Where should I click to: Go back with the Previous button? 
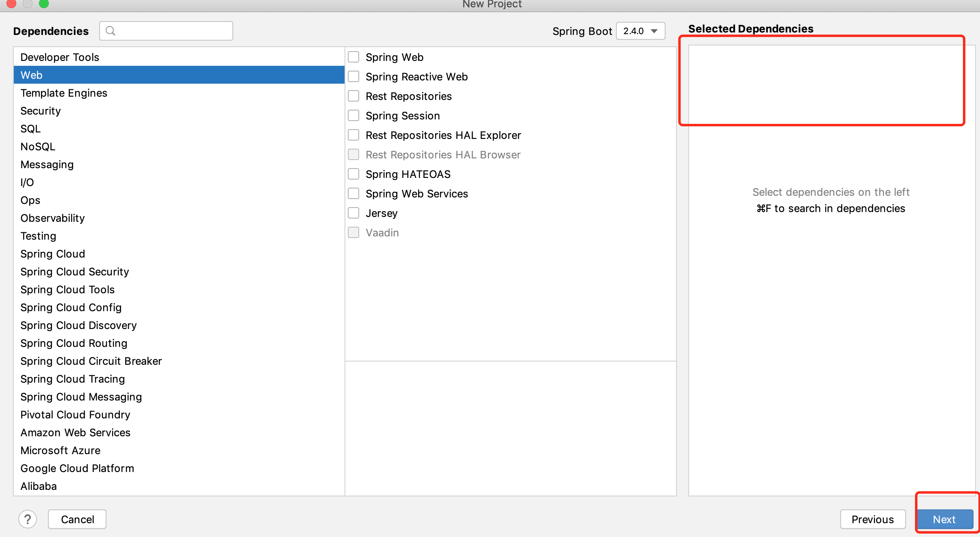872,519
